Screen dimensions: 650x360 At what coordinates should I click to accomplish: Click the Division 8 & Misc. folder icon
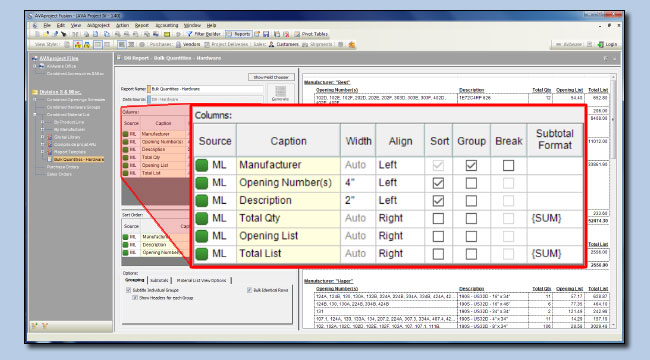tap(35, 92)
